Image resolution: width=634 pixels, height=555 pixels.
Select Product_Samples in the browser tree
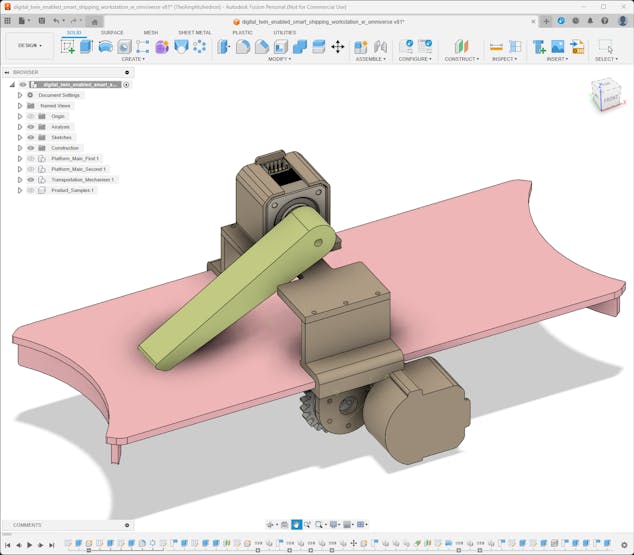pos(72,190)
